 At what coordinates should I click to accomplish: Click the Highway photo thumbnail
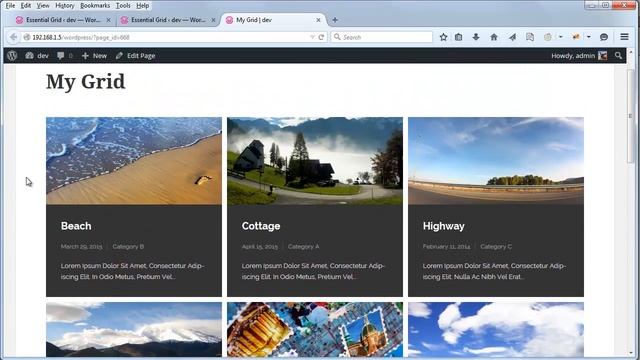coord(496,161)
